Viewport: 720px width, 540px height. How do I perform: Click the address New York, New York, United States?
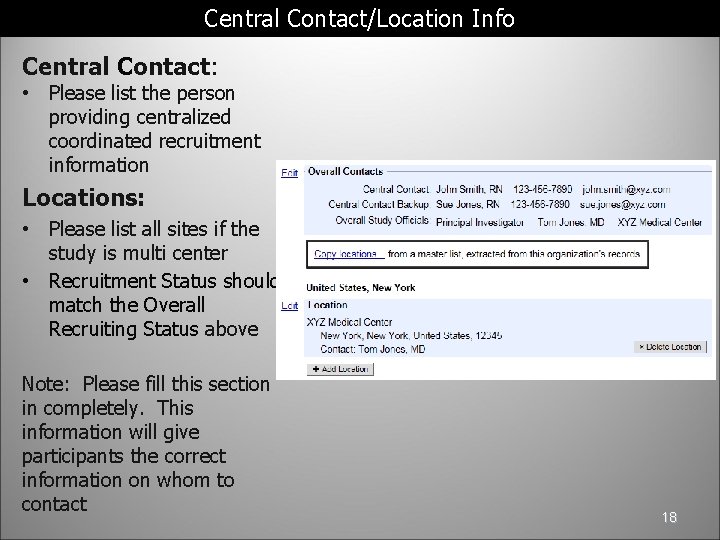click(411, 336)
